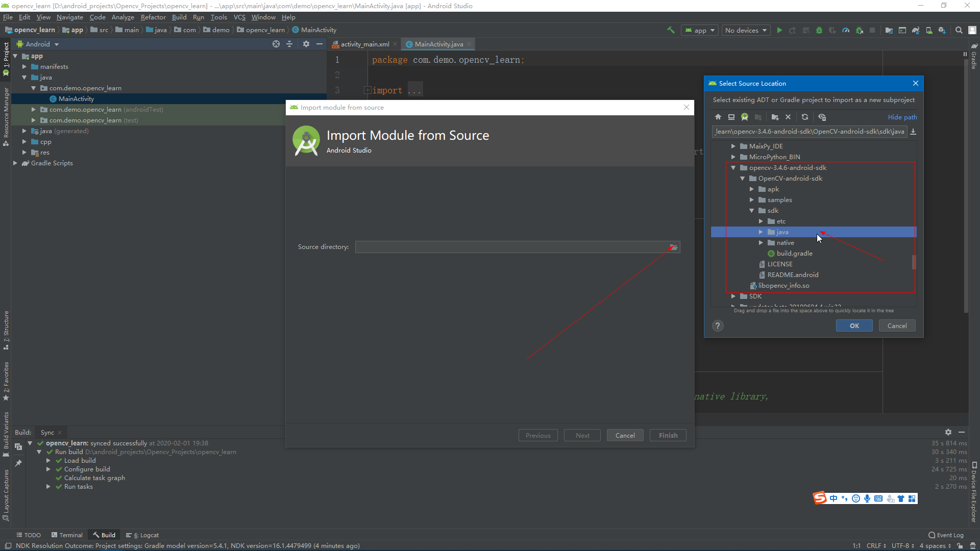Viewport: 980px width, 551px height.
Task: Collapse the opencv-3.4.6-android-sdk folder
Action: [x=733, y=168]
